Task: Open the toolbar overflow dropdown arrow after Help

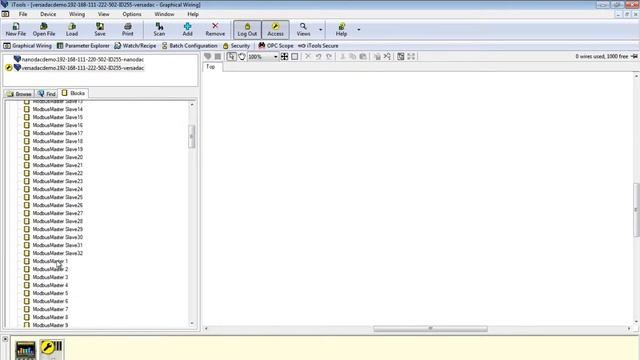Action: (x=359, y=30)
